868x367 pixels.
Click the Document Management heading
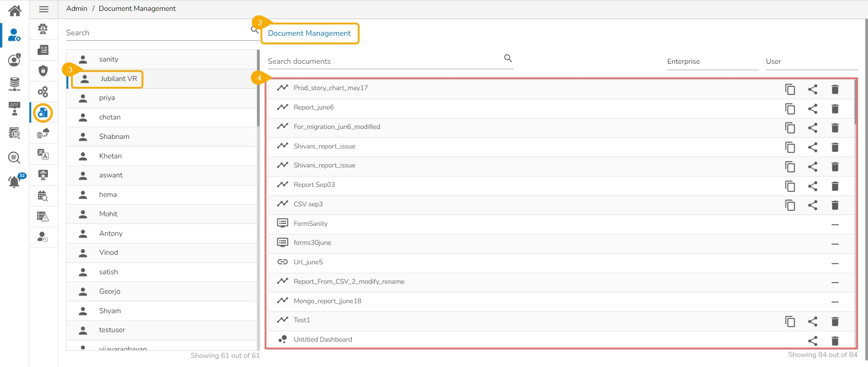point(309,33)
